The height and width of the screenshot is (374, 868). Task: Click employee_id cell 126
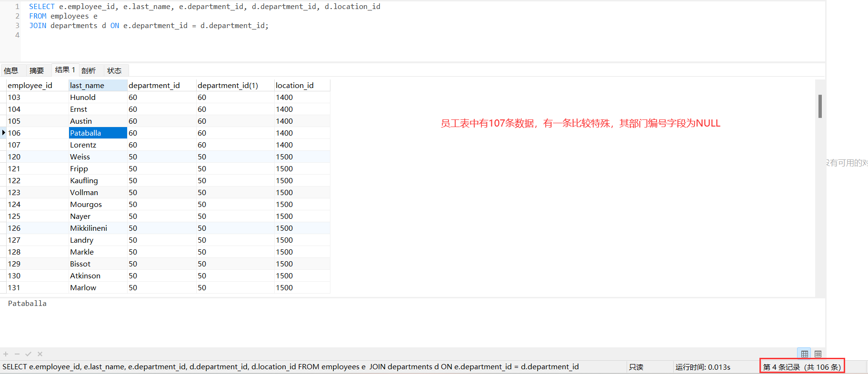(37, 228)
